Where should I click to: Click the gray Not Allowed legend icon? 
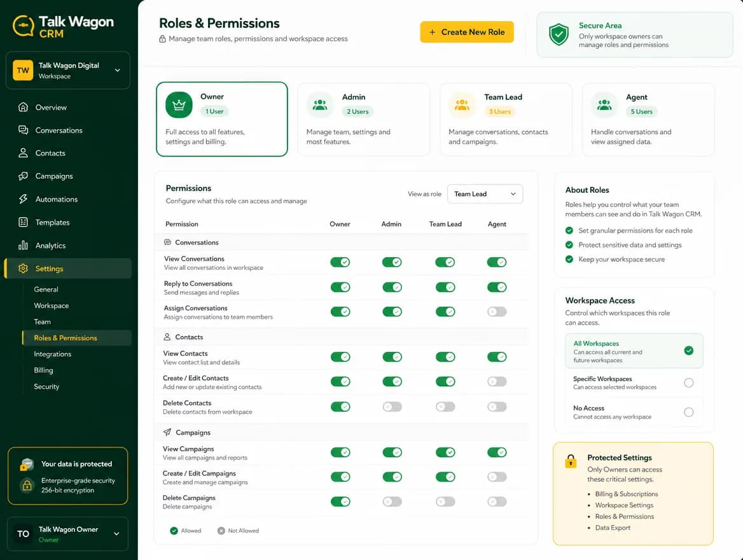(221, 531)
